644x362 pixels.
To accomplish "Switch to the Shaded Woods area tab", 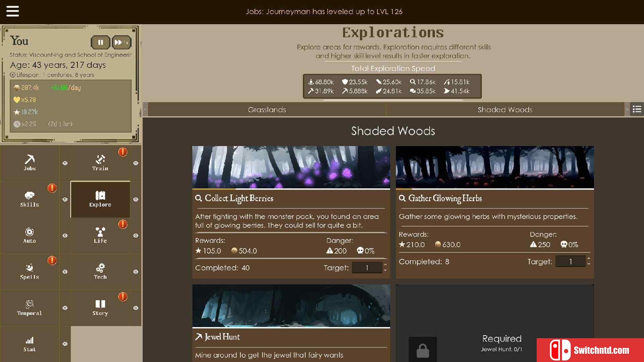I will tap(505, 110).
